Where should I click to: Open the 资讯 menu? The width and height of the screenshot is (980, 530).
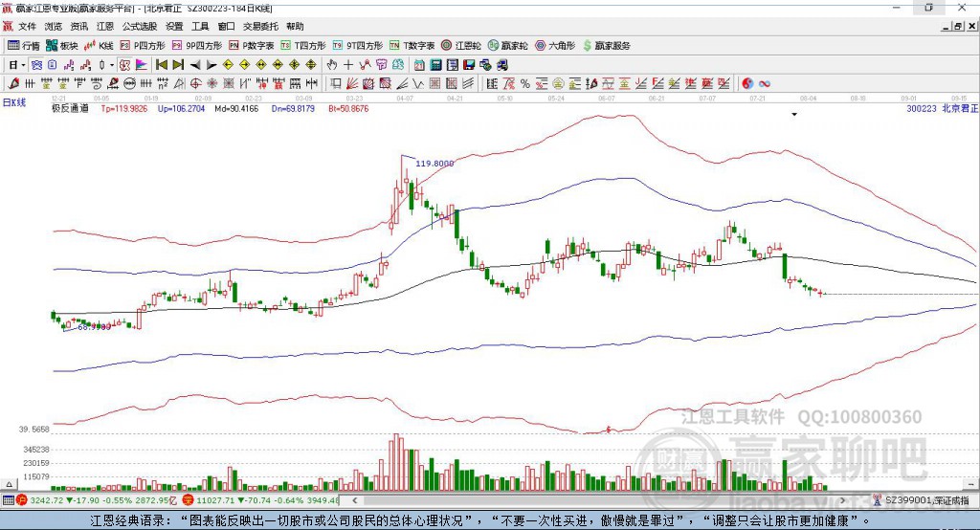tap(78, 26)
